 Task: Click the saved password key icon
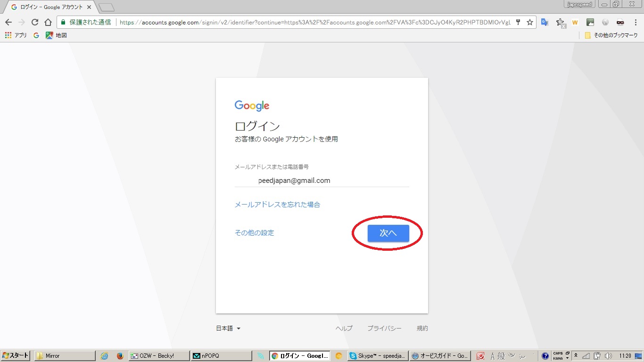tap(518, 22)
